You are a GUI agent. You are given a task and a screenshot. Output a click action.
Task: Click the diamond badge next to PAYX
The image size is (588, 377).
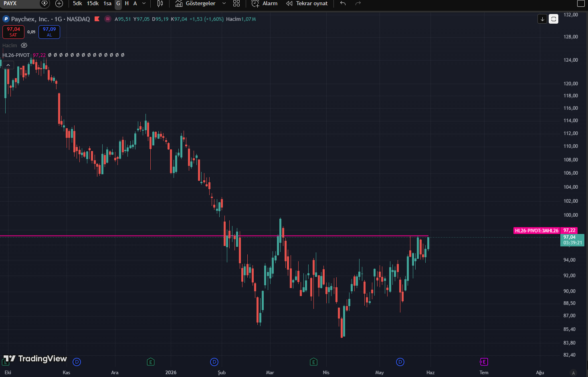click(x=44, y=4)
